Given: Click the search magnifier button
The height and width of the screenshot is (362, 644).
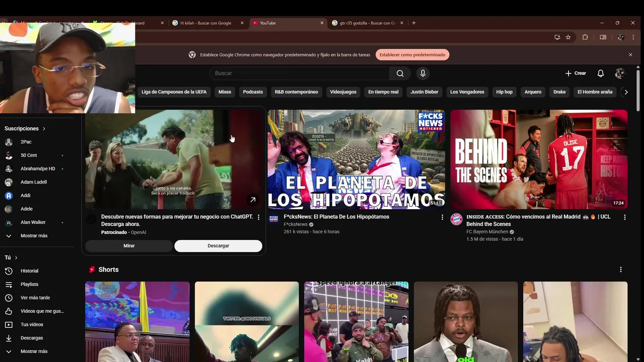Looking at the screenshot, I should point(400,73).
